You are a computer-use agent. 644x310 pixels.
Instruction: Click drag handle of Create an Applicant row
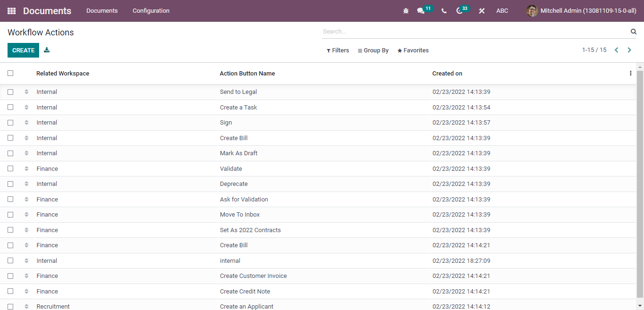[26, 307]
